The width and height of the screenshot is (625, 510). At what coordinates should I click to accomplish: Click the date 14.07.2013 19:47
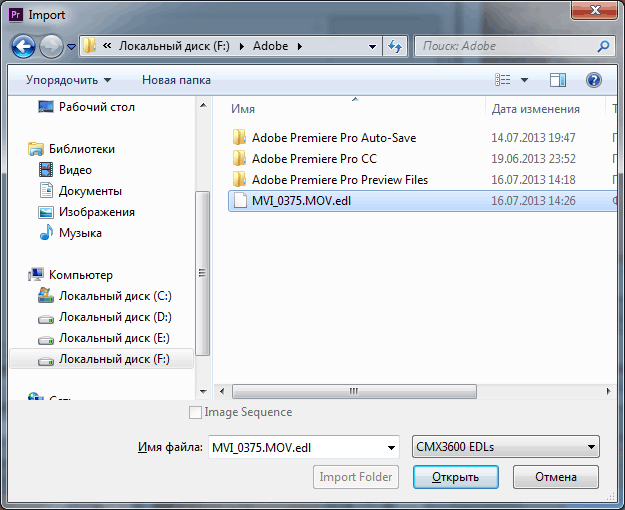coord(533,138)
